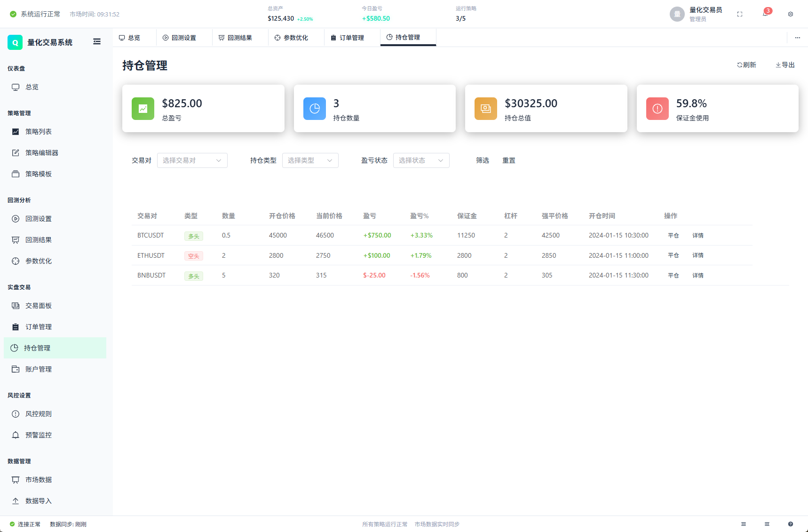Click the $125,430 total assets value

pos(281,18)
